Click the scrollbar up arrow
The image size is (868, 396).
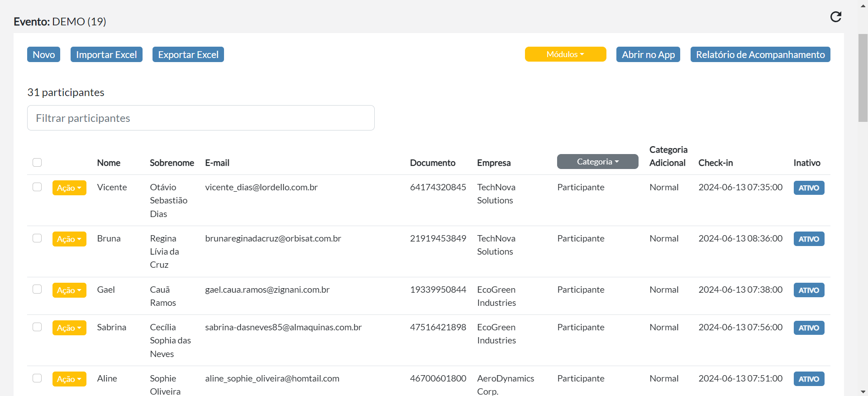coord(863,5)
